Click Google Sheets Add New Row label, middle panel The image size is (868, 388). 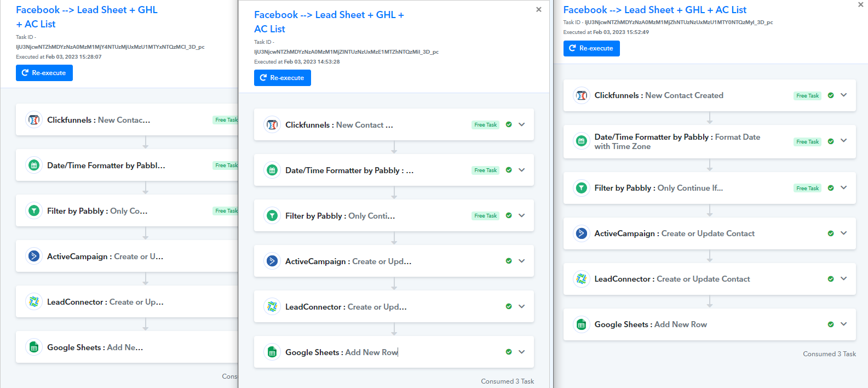pos(342,352)
